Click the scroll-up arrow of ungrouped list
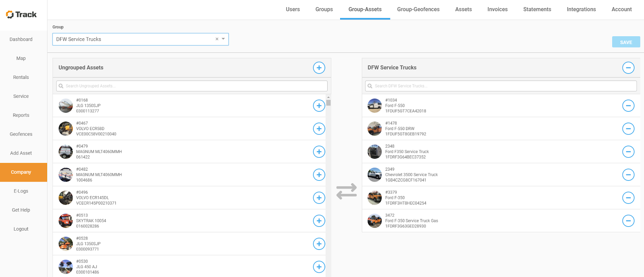Viewport: 644px width, 277px height. pos(328,97)
